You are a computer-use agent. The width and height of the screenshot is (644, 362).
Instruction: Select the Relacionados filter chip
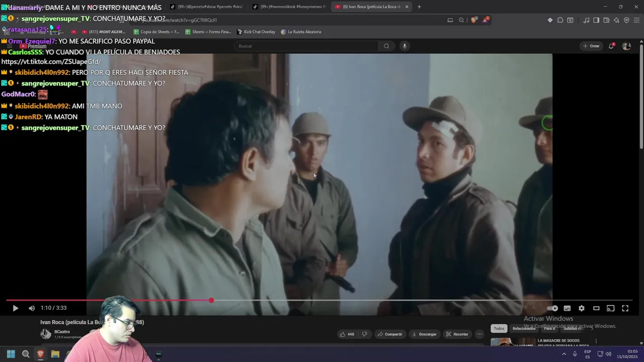tap(524, 328)
